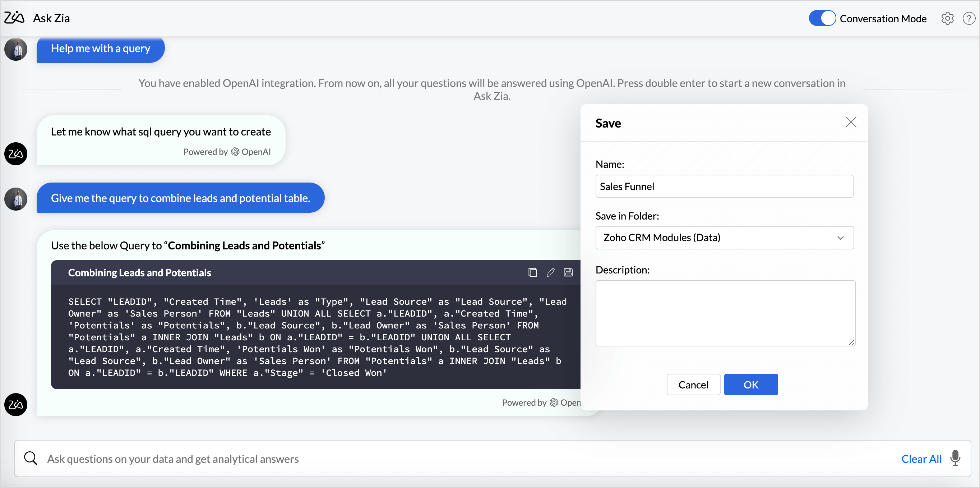Confirm saving with OK button

[750, 385]
